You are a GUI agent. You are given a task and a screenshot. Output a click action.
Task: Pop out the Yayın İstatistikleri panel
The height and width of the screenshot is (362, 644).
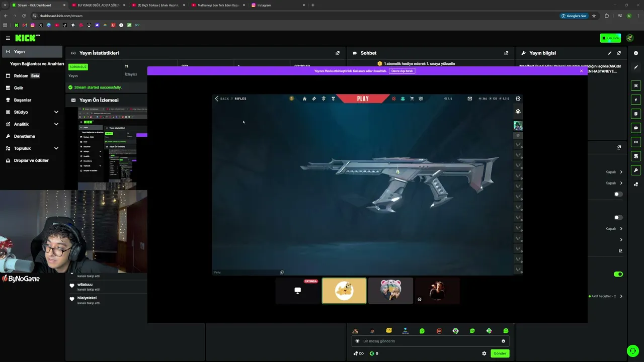click(338, 53)
